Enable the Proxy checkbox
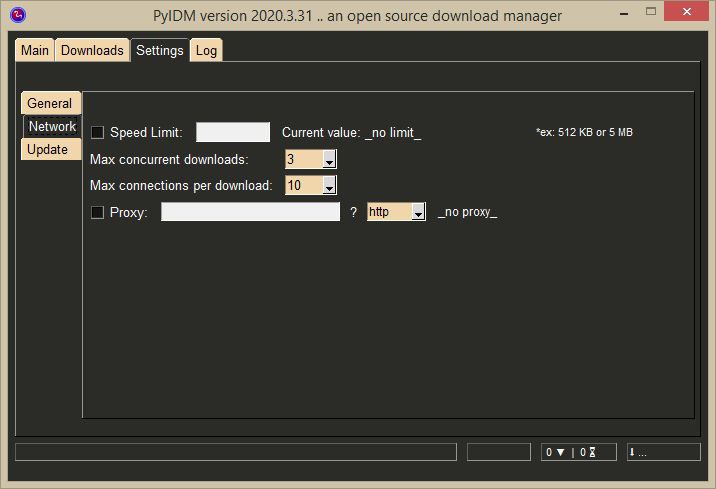Screen dimensions: 716x489 tap(97, 212)
